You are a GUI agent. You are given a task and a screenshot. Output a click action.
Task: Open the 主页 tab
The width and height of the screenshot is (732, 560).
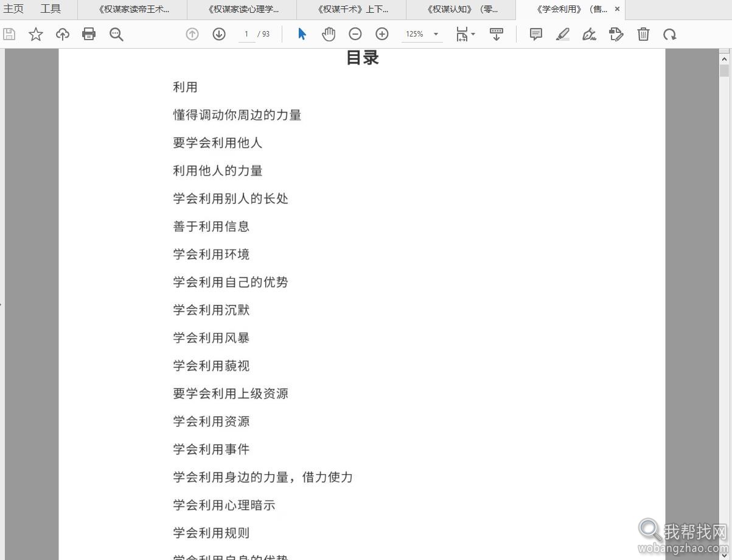coord(14,9)
